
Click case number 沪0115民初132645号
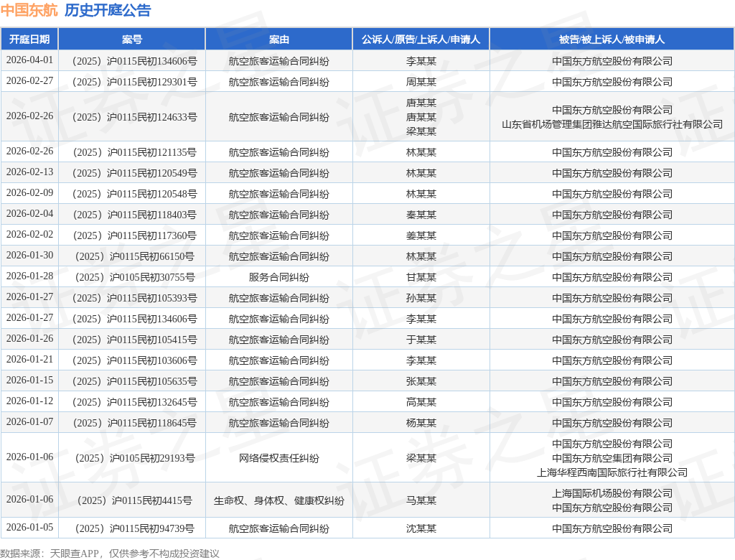[134, 403]
